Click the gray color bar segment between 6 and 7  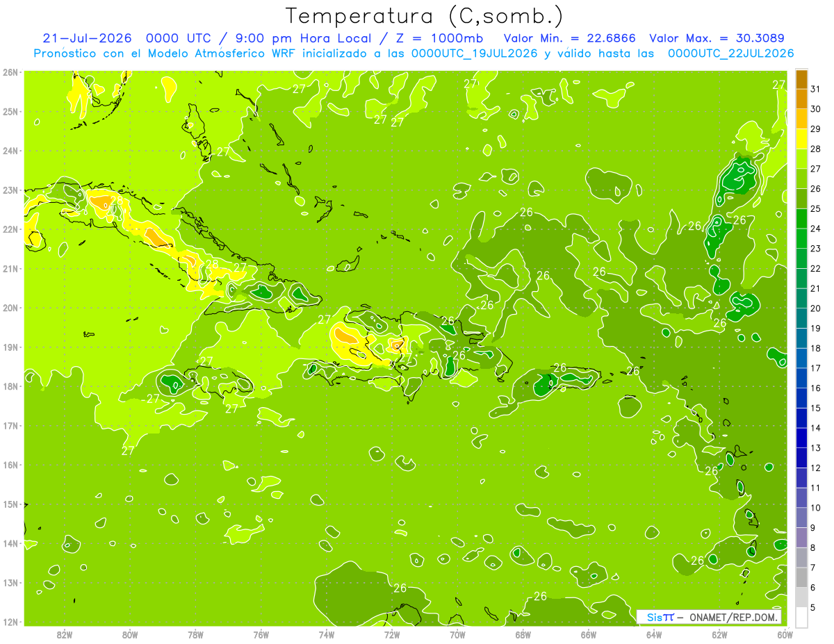pos(801,577)
